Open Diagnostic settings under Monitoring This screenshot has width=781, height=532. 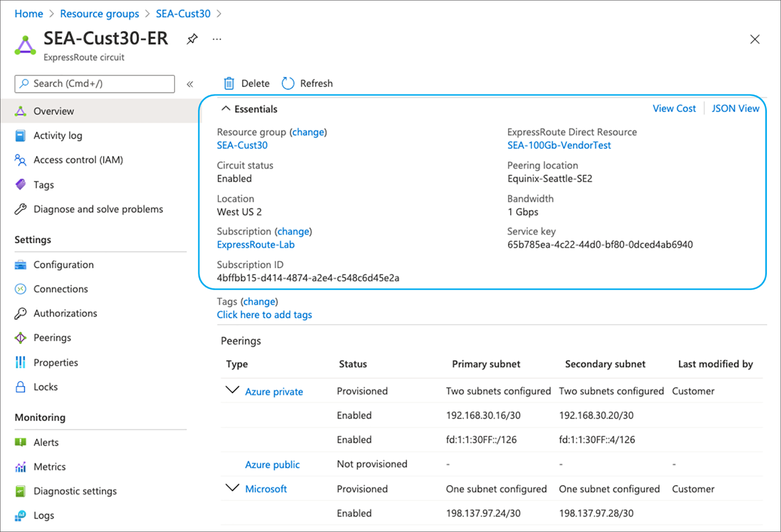click(x=75, y=491)
